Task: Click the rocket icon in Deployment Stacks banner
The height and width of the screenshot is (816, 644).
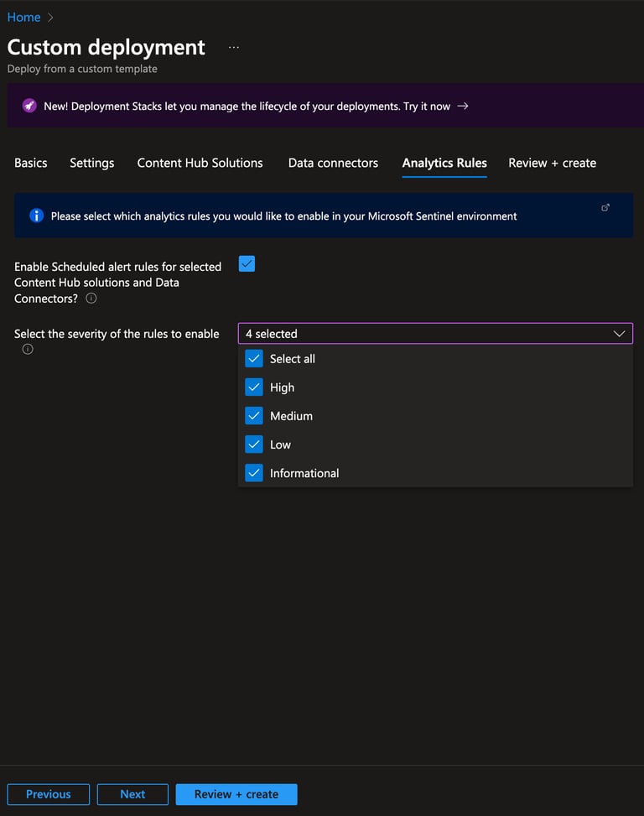Action: [29, 106]
